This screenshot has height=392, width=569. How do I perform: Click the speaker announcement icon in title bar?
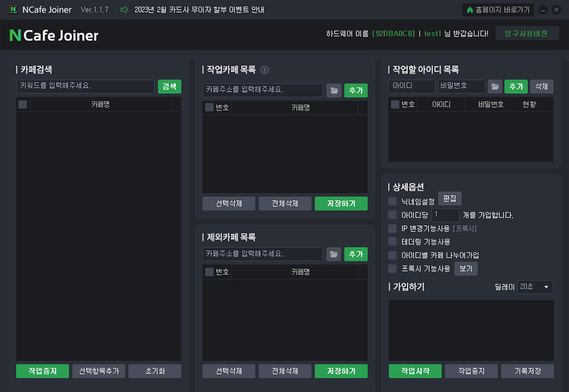click(x=125, y=10)
